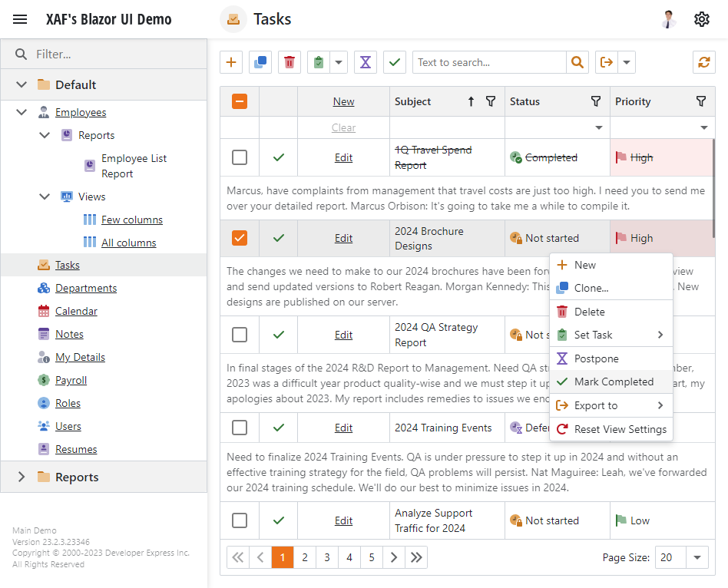Click the user avatar picture
728x588 pixels.
point(669,19)
